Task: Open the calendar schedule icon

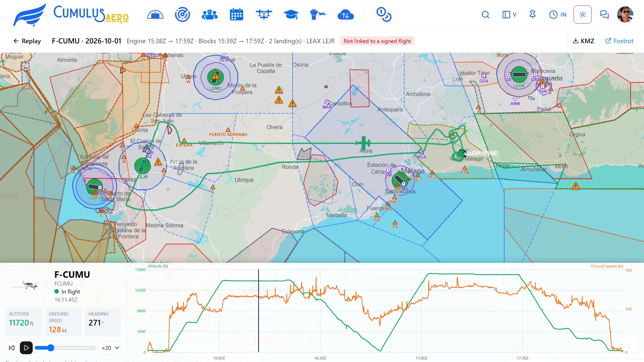Action: tap(236, 15)
